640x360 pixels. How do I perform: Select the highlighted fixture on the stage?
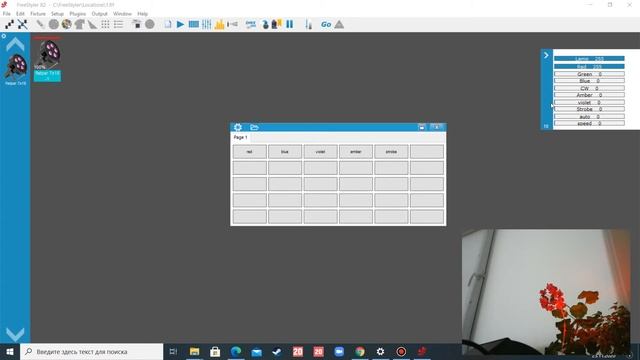tap(48, 60)
